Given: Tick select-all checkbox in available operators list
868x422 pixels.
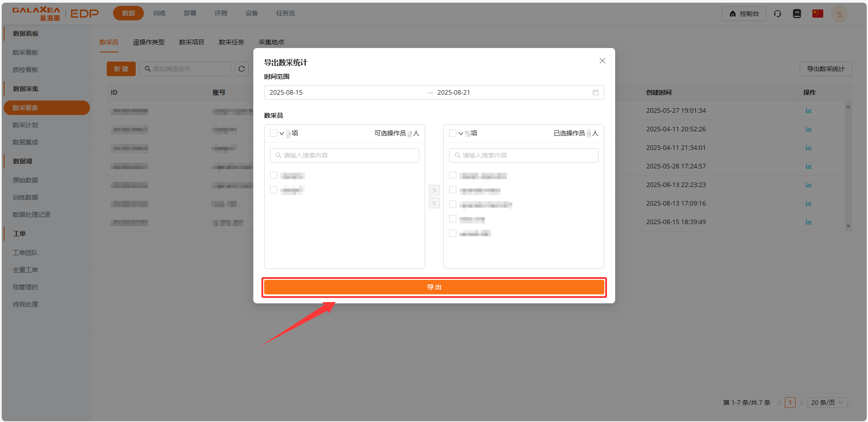Looking at the screenshot, I should (x=274, y=133).
